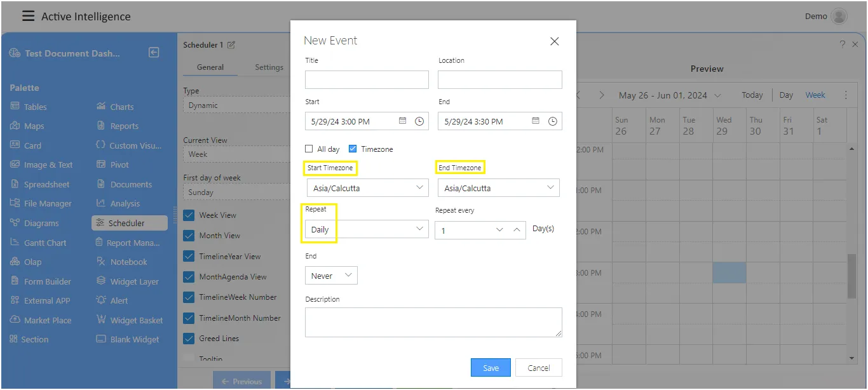Image resolution: width=868 pixels, height=390 pixels.
Task: Open the Repeat Daily dropdown
Action: tap(367, 229)
